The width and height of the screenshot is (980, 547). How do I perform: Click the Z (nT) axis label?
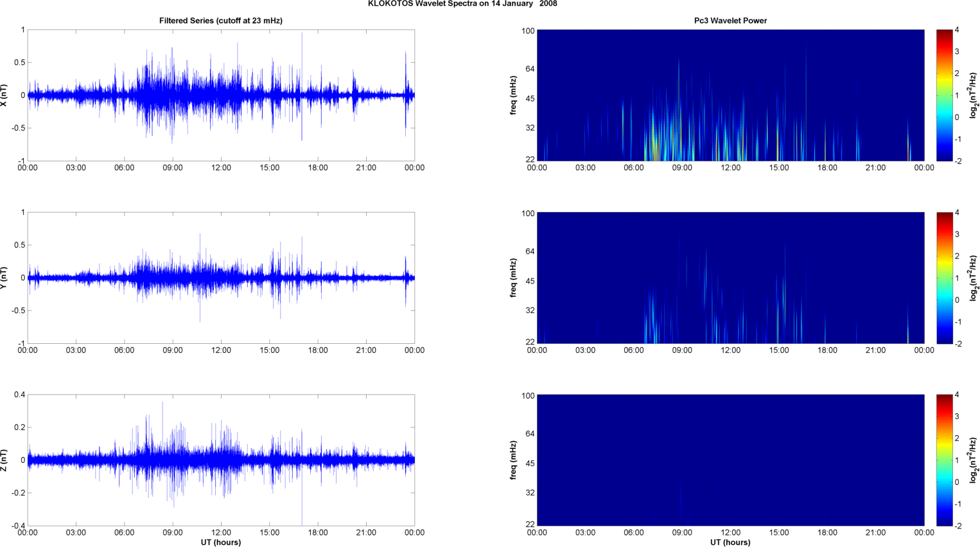click(4, 460)
